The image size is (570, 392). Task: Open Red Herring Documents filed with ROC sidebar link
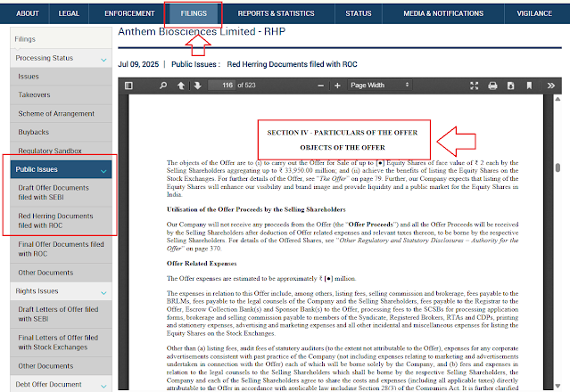point(61,221)
